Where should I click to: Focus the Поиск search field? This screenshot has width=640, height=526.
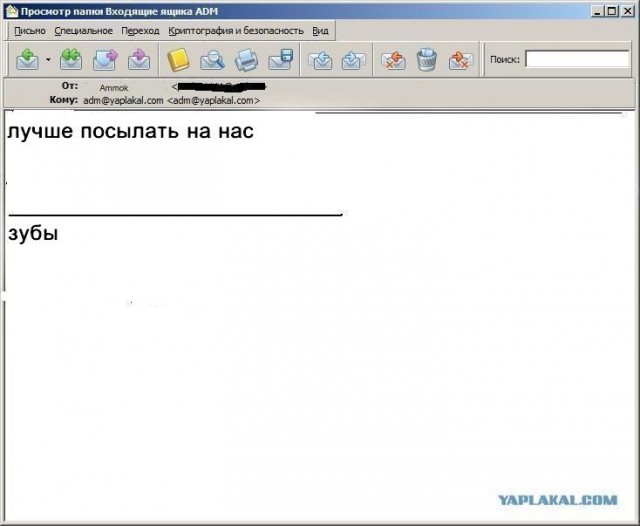point(577,59)
